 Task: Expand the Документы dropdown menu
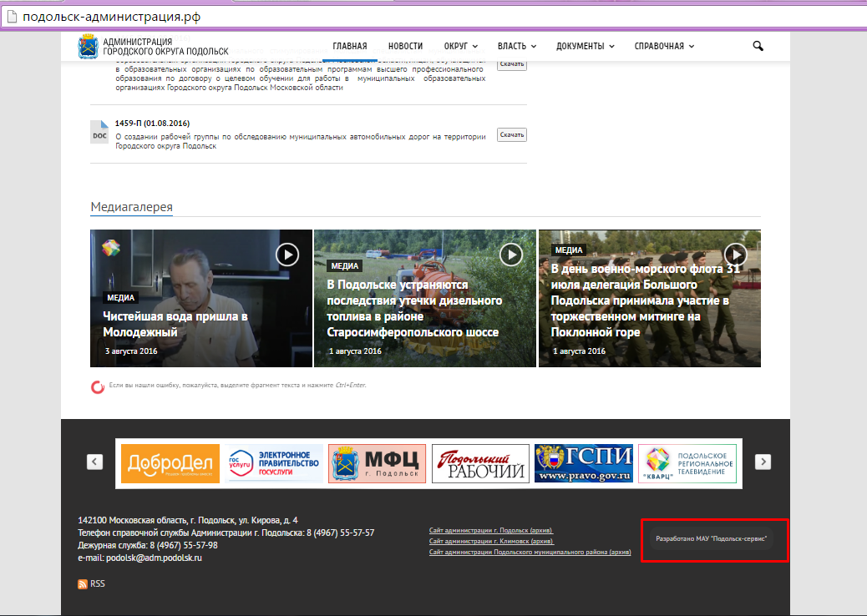click(x=585, y=46)
